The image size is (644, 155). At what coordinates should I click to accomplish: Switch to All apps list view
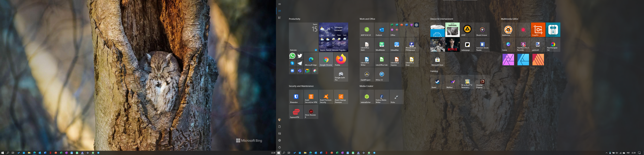[x=279, y=18]
